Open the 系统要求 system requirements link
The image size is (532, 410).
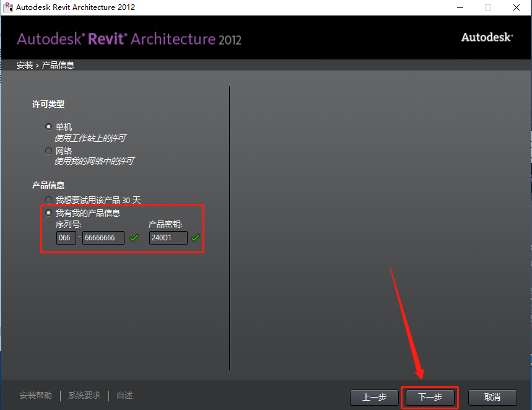pyautogui.click(x=84, y=395)
